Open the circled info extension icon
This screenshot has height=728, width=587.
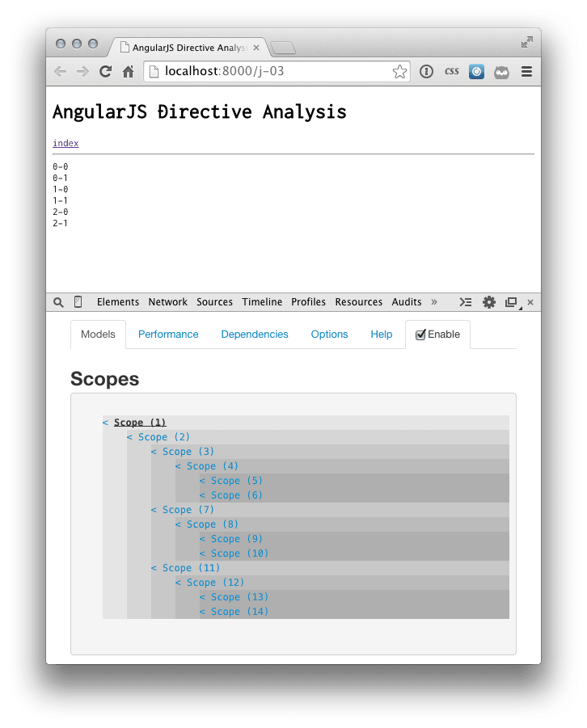point(426,71)
